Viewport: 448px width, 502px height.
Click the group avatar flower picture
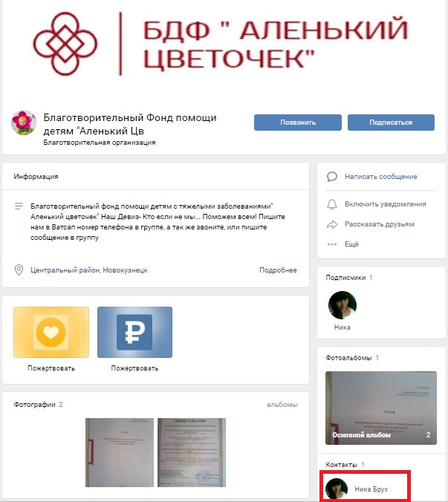[x=24, y=123]
